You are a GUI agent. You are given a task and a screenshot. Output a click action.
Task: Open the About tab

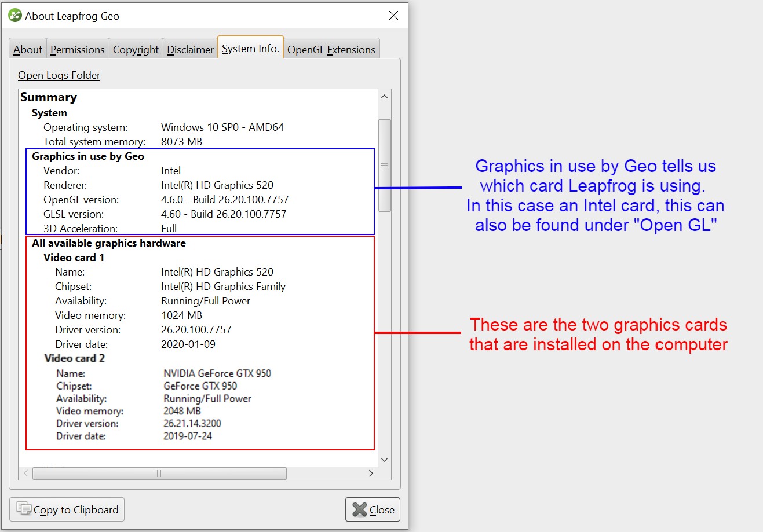pos(27,49)
